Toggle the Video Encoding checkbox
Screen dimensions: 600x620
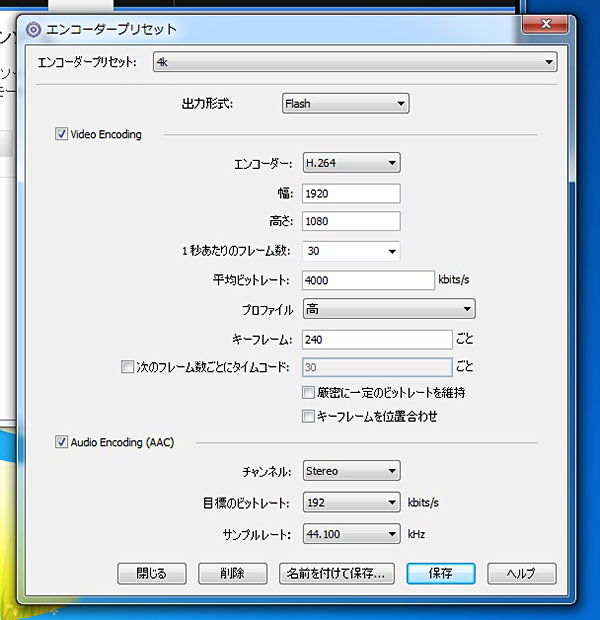click(x=61, y=134)
